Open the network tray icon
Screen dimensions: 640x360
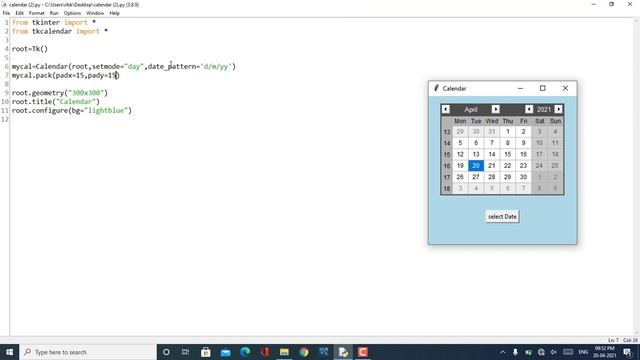(x=541, y=352)
